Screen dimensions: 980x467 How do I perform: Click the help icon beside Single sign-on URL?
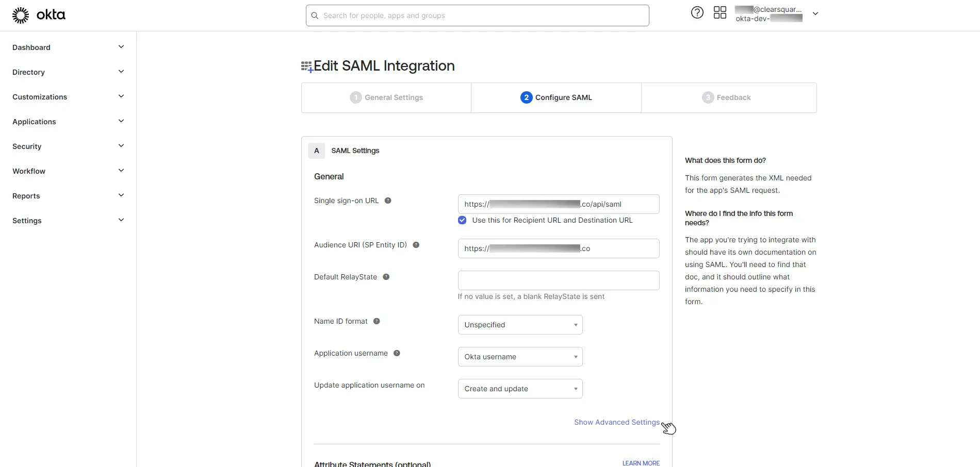[x=388, y=201]
